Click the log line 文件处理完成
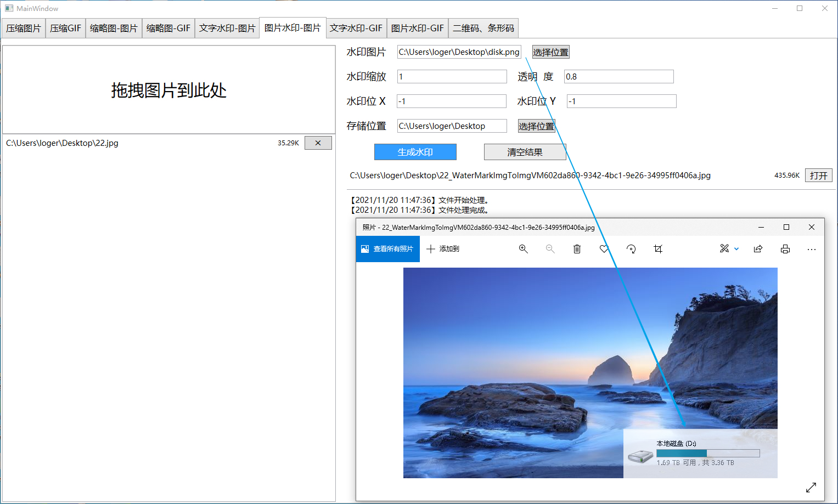 pos(420,210)
